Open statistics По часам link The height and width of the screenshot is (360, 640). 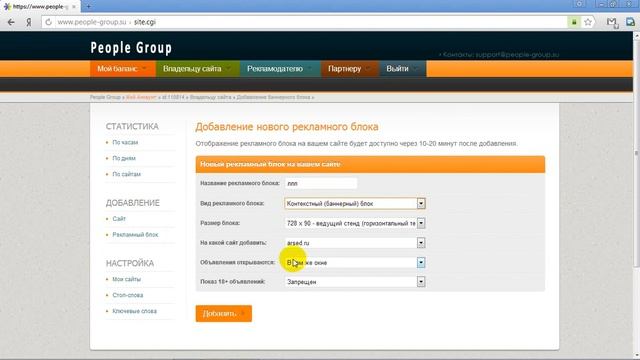click(x=125, y=142)
